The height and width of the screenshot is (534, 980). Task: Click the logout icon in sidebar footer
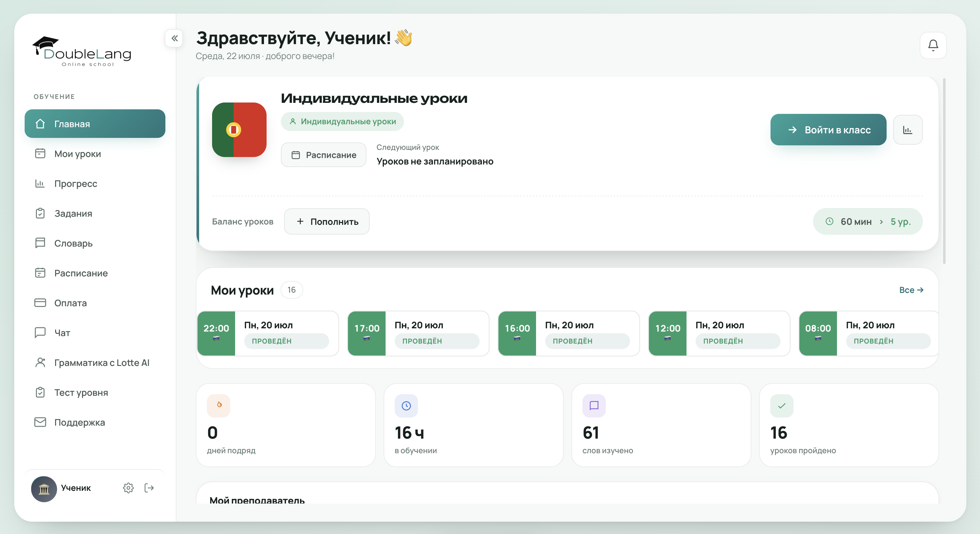point(149,488)
